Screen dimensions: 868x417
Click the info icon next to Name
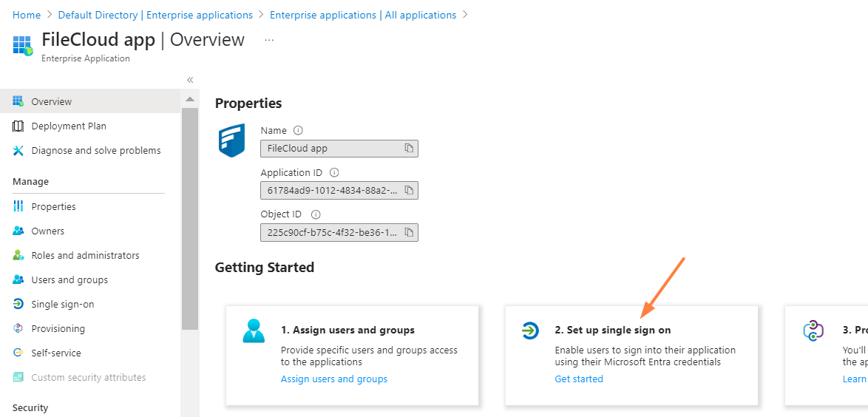pos(299,130)
